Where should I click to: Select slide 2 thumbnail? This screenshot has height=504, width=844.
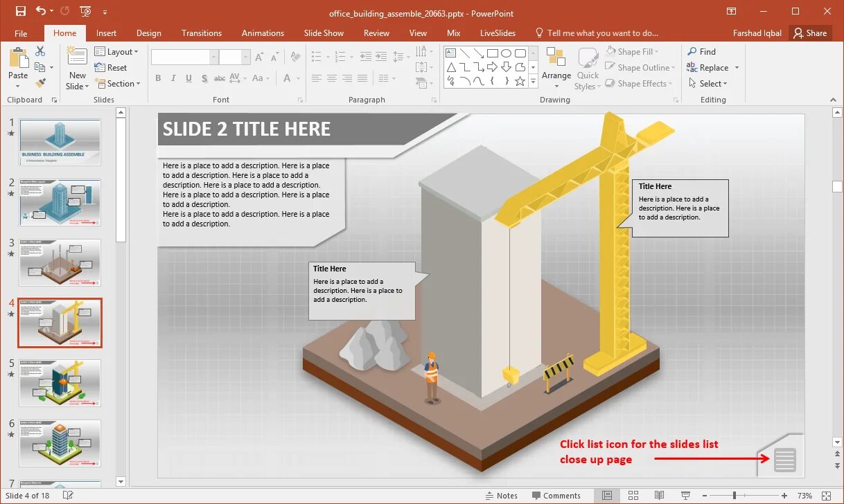tap(60, 202)
